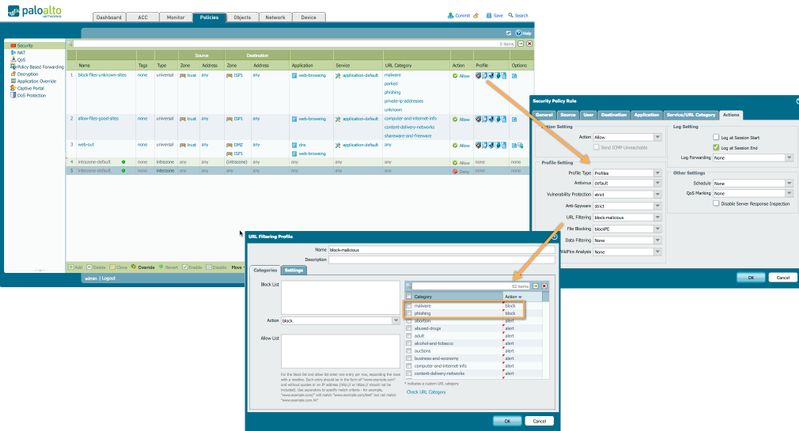Open the Security policies sidebar icon
The height and width of the screenshot is (431, 799).
pyautogui.click(x=13, y=45)
